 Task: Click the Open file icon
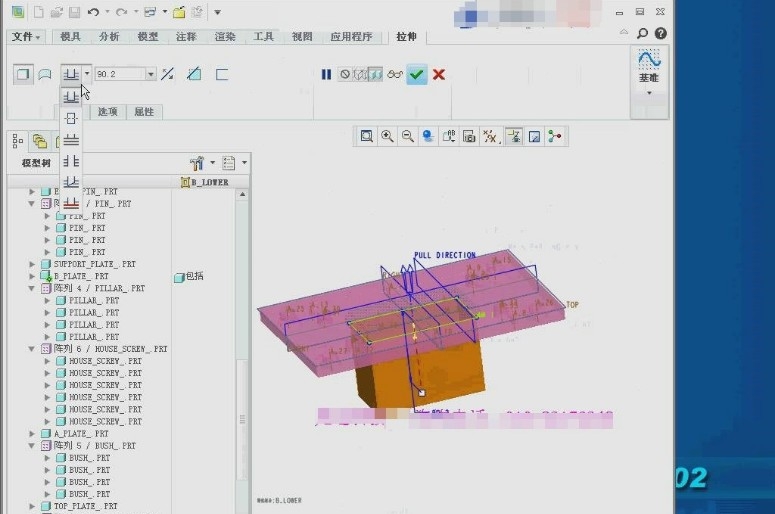click(x=56, y=12)
